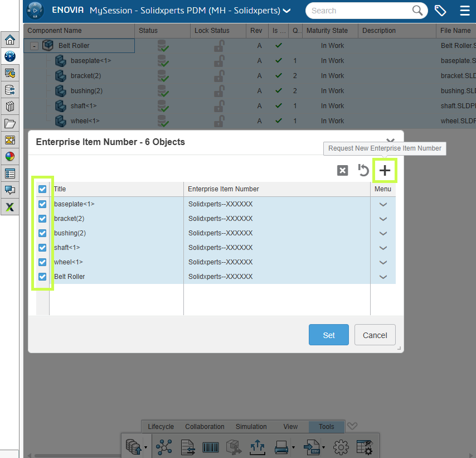This screenshot has width=476, height=458.
Task: Click the green X icon in left sidebar
Action: (10, 207)
